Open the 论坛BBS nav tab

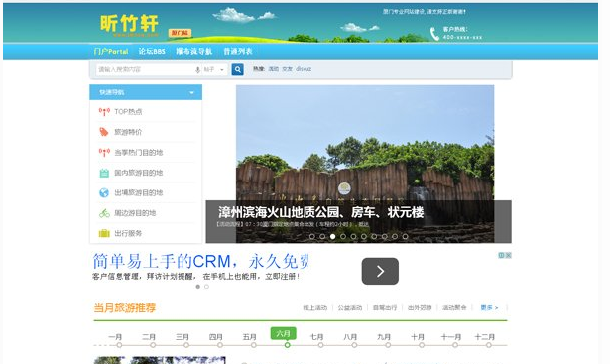(152, 51)
